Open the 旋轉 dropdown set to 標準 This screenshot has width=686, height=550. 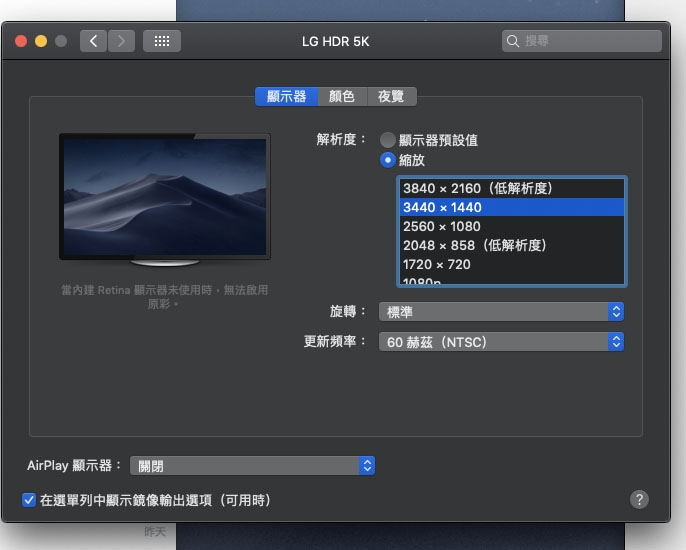tap(501, 312)
